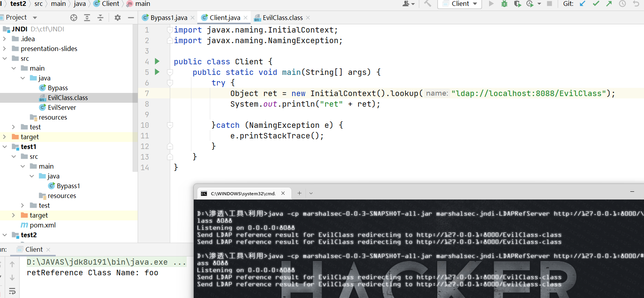Close the cmd.exe tab

click(x=283, y=193)
